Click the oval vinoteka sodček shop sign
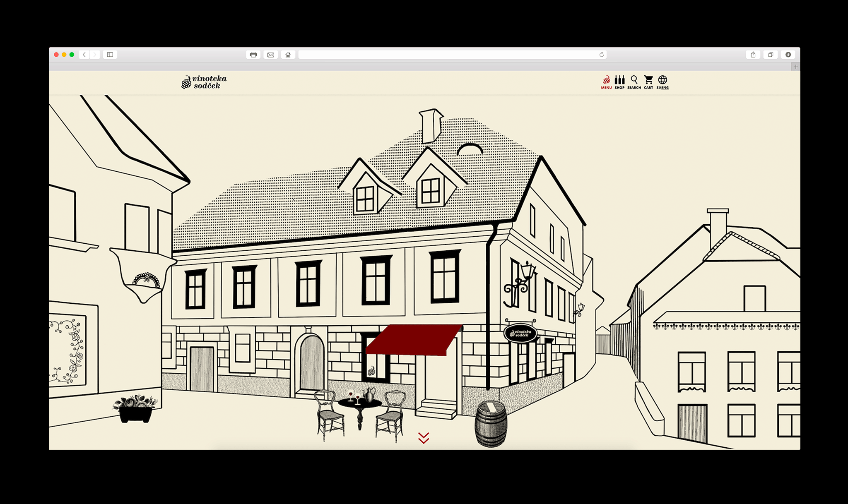Screen dimensions: 848x504 tap(520, 333)
